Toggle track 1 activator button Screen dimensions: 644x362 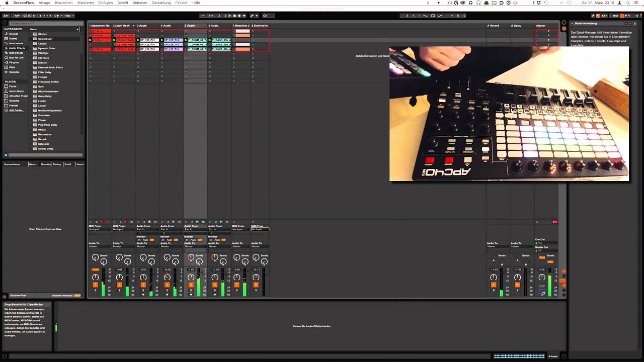tap(95, 285)
